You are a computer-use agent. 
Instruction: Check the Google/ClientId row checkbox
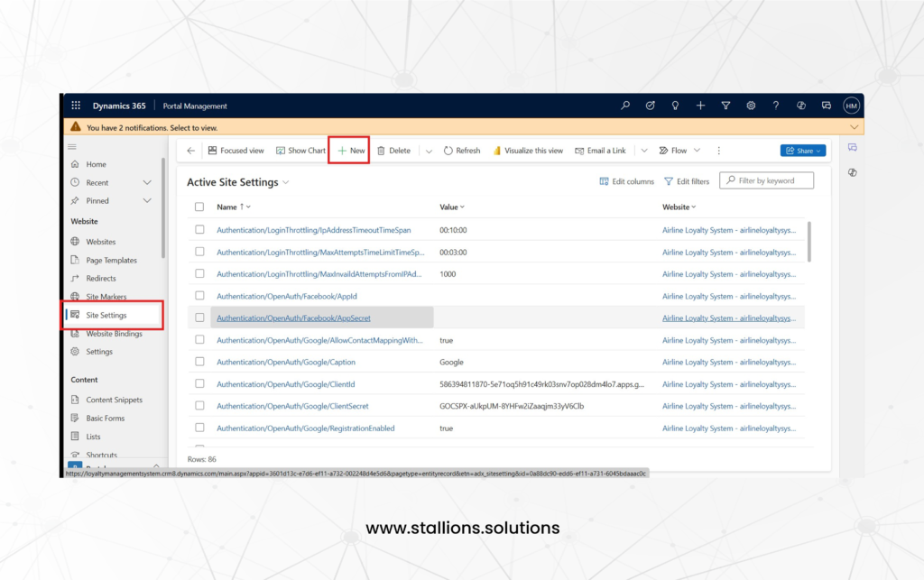pyautogui.click(x=199, y=384)
